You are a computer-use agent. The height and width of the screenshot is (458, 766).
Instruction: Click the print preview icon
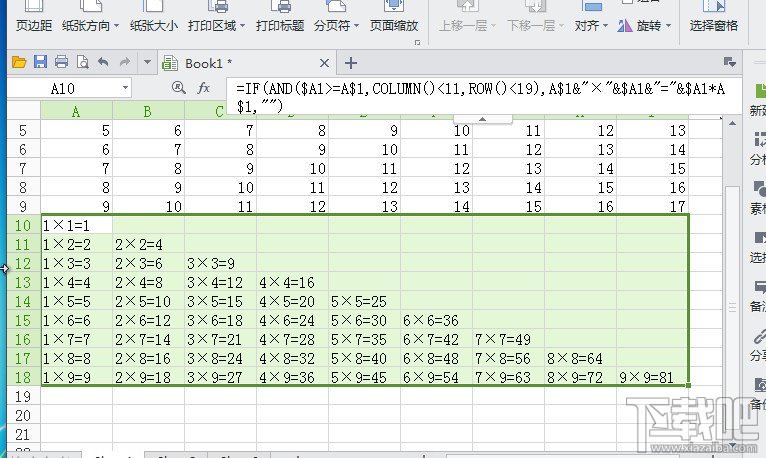click(83, 62)
